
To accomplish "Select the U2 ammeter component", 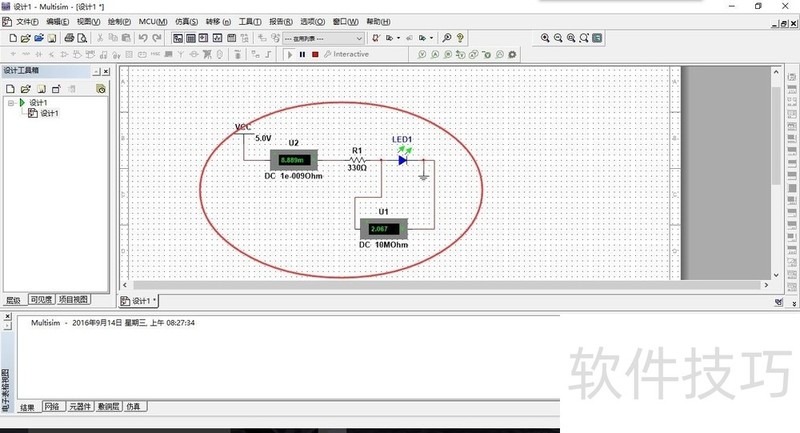I will point(293,160).
